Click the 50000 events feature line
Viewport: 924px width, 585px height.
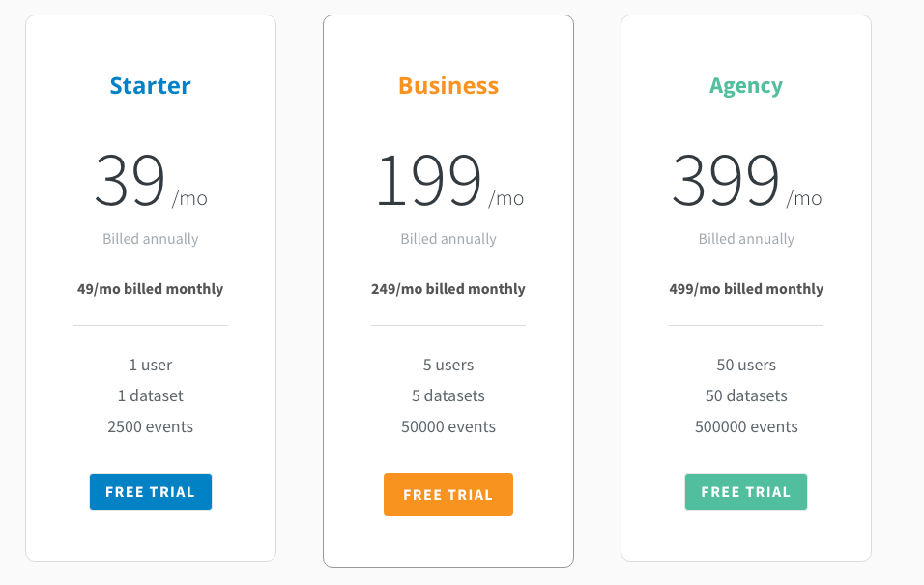tap(448, 426)
